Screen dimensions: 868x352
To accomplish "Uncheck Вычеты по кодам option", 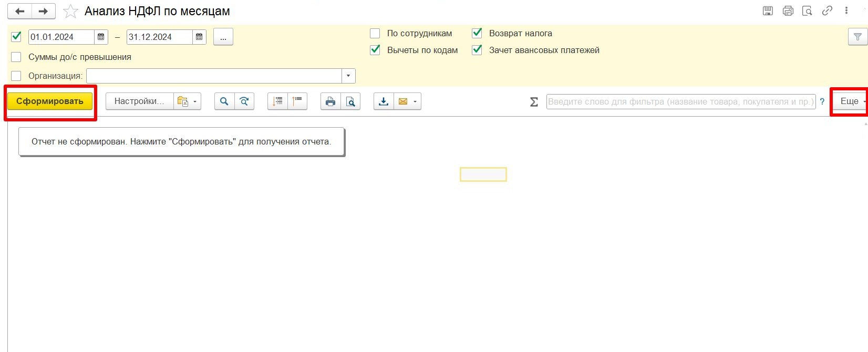I will coord(375,50).
